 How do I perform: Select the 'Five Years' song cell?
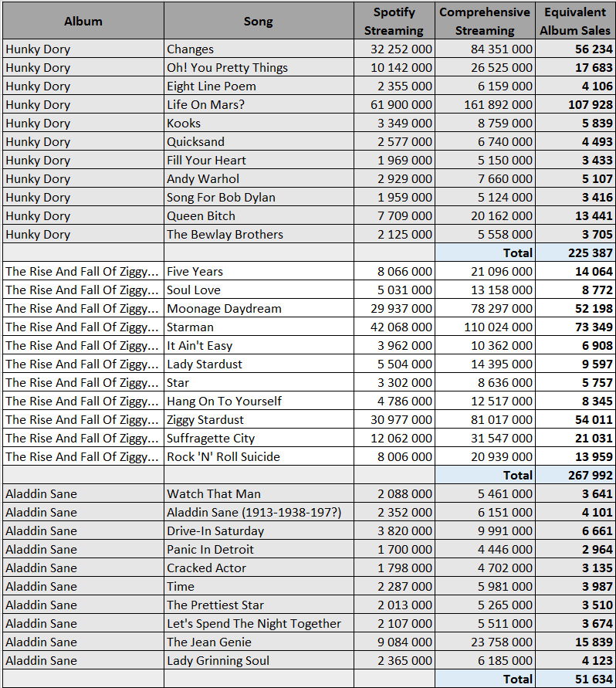tap(259, 271)
